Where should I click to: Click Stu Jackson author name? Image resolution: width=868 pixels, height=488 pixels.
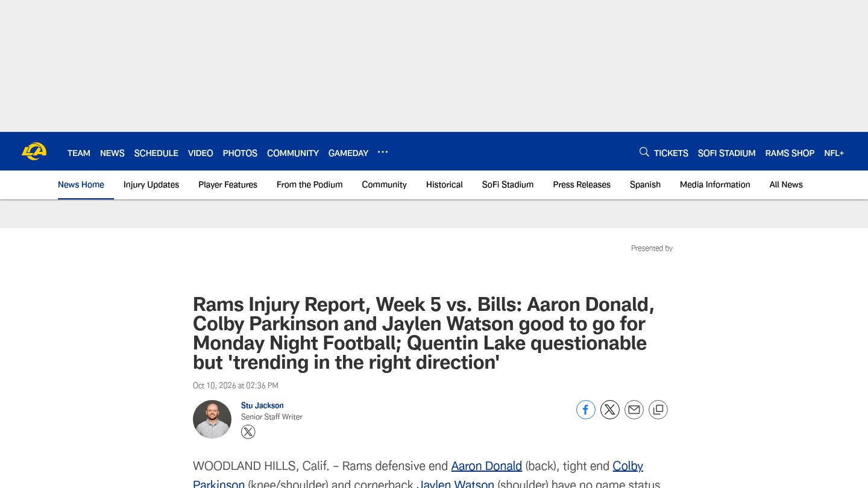pos(262,405)
